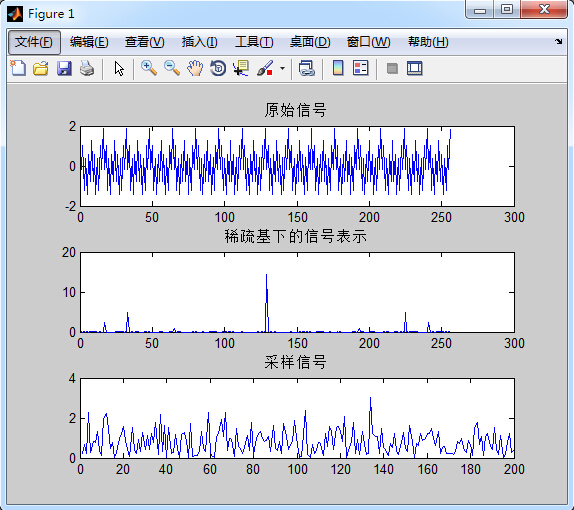
Task: Print the figure with the printer icon
Action: (x=87, y=68)
